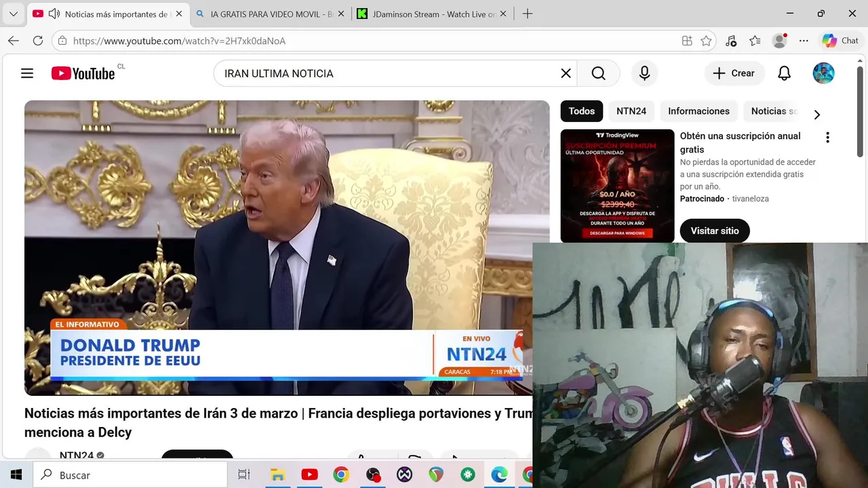Open the Copilot Chat button
This screenshot has width=868, height=488.
click(840, 41)
